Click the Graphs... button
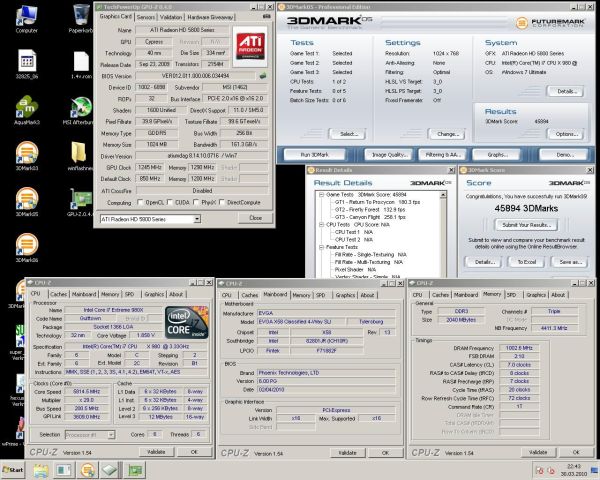This screenshot has width=600, height=480. pos(497,155)
